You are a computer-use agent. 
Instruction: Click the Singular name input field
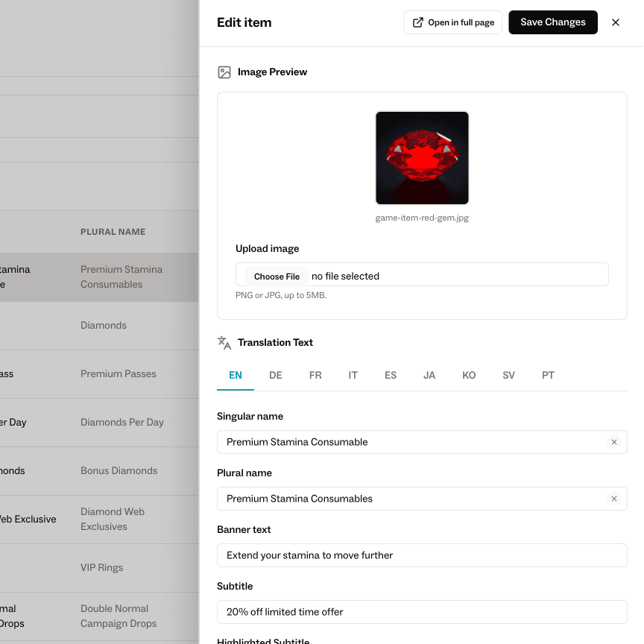[x=410, y=442]
